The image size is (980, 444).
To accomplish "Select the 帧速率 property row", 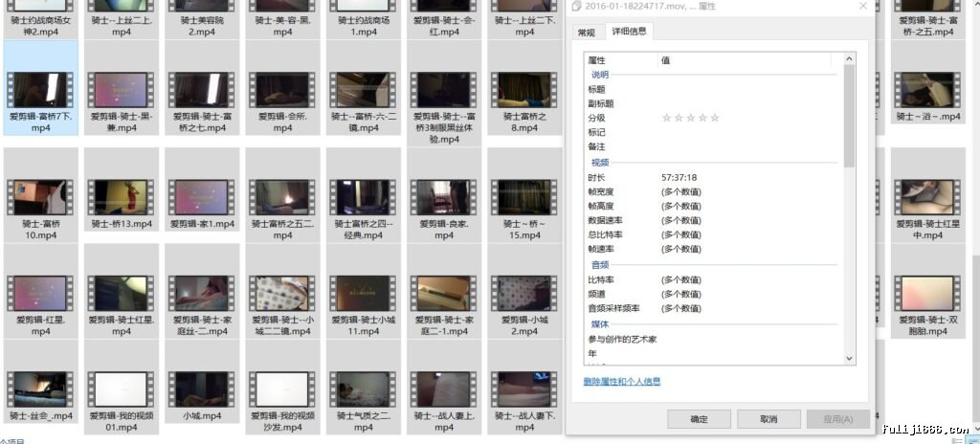I will coord(714,249).
